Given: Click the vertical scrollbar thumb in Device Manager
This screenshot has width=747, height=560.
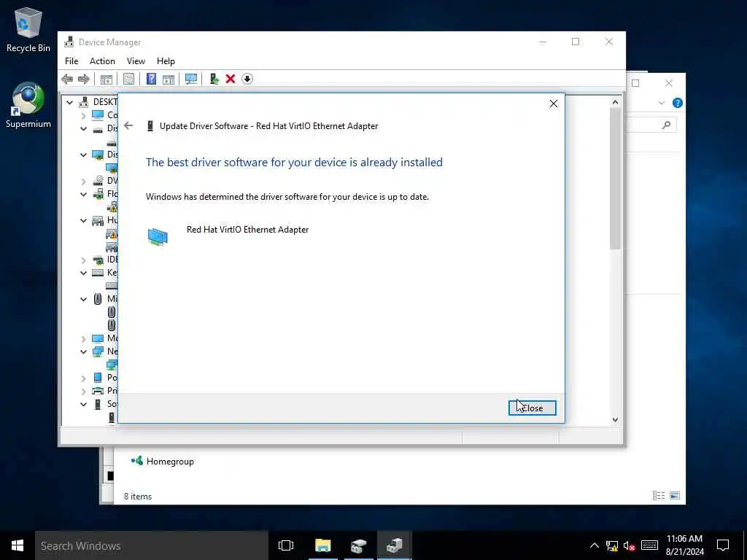Looking at the screenshot, I should (615, 179).
